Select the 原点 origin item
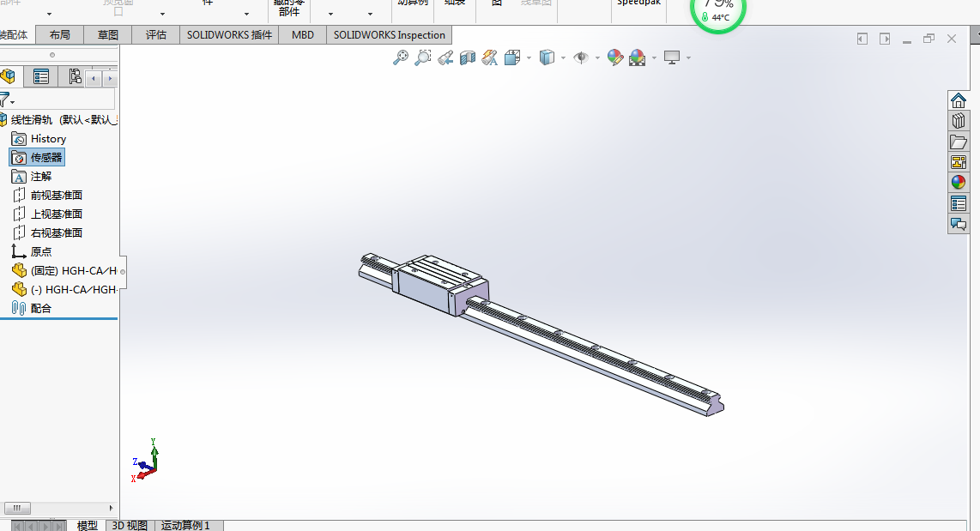The image size is (980, 531). (x=32, y=251)
